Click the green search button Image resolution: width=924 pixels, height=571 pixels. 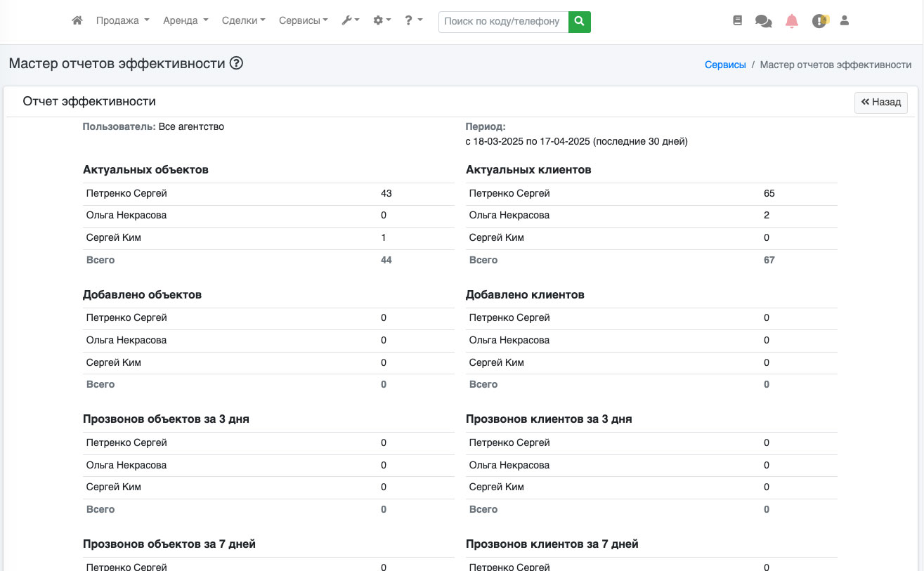579,22
